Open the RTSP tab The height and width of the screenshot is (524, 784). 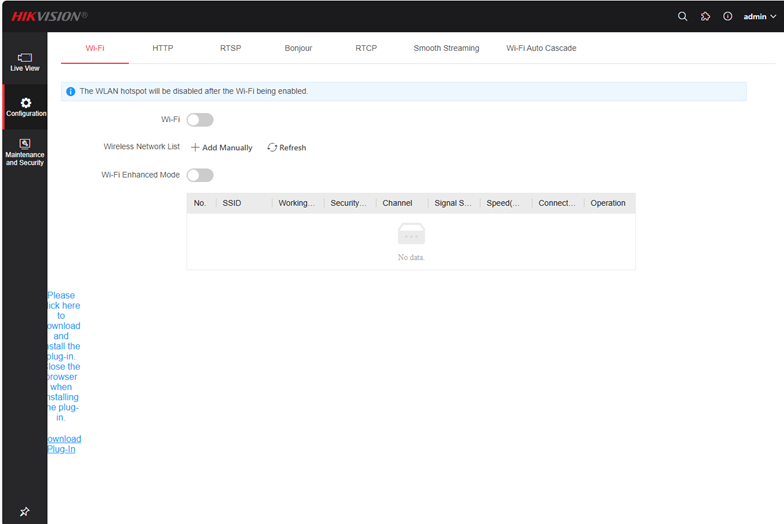click(x=230, y=48)
